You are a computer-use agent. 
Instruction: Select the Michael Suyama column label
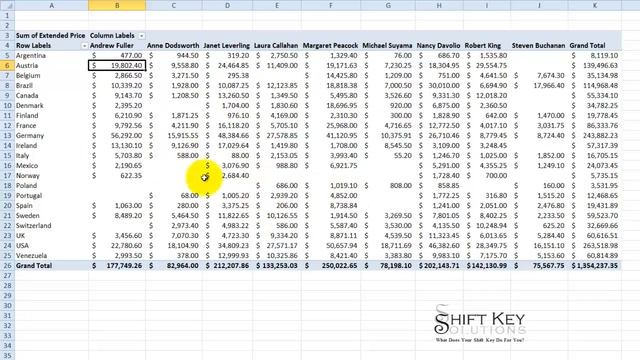[x=388, y=46]
